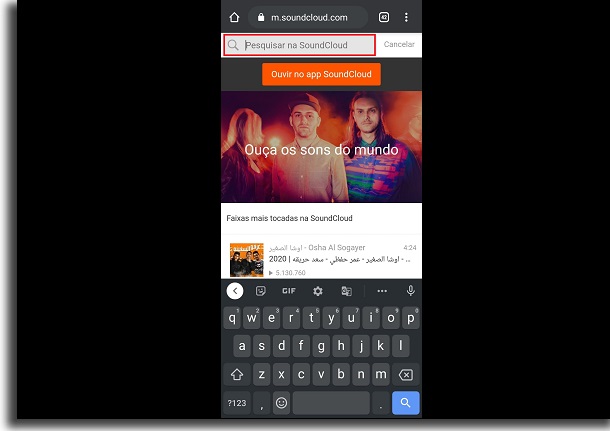Tap the backspace key
Image resolution: width=610 pixels, height=431 pixels.
click(x=406, y=375)
